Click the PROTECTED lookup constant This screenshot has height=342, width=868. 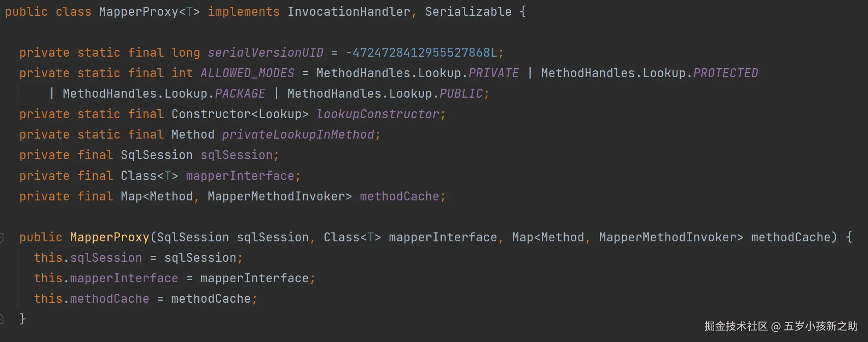pyautogui.click(x=725, y=73)
